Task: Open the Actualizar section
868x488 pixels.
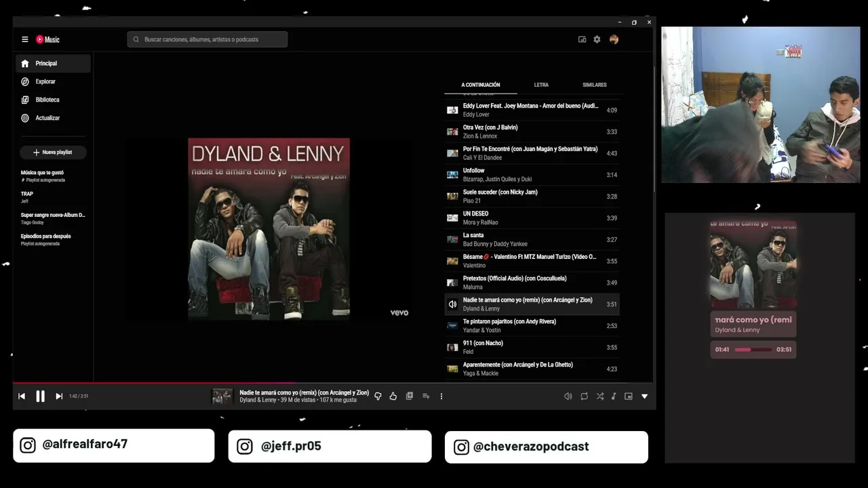Action: pyautogui.click(x=53, y=118)
